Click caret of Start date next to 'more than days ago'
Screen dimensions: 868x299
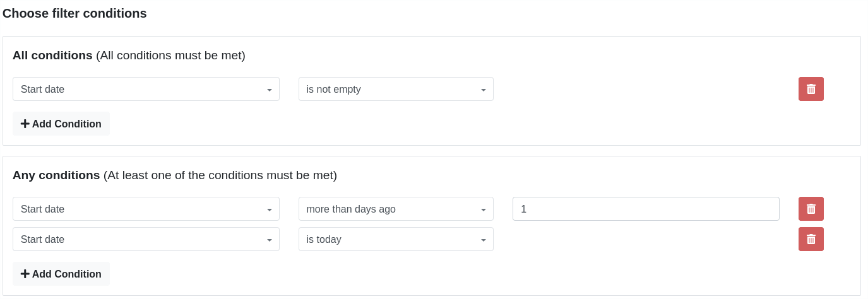click(x=270, y=209)
